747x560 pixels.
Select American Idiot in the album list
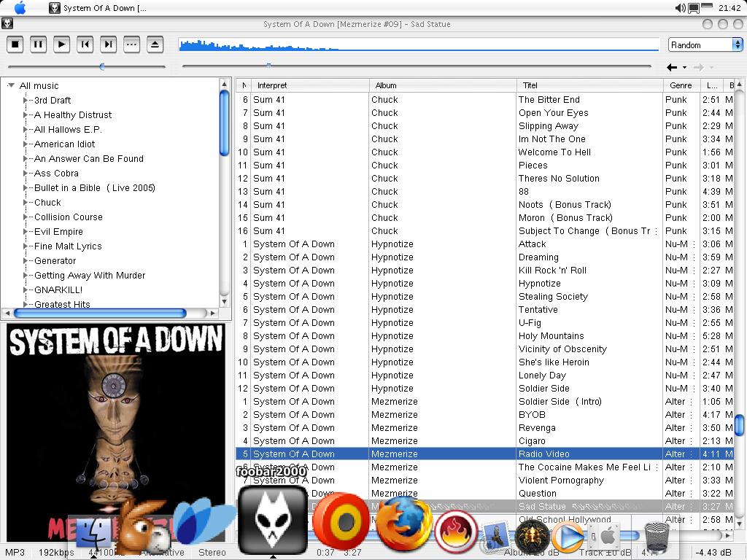(x=64, y=144)
